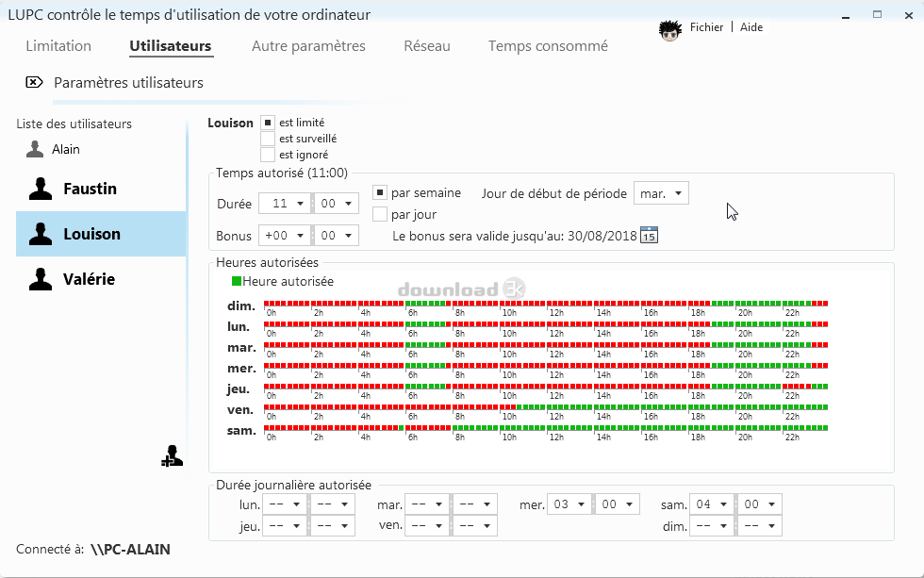Enable the "est ignoré" checkbox
This screenshot has width=924, height=578.
268,155
